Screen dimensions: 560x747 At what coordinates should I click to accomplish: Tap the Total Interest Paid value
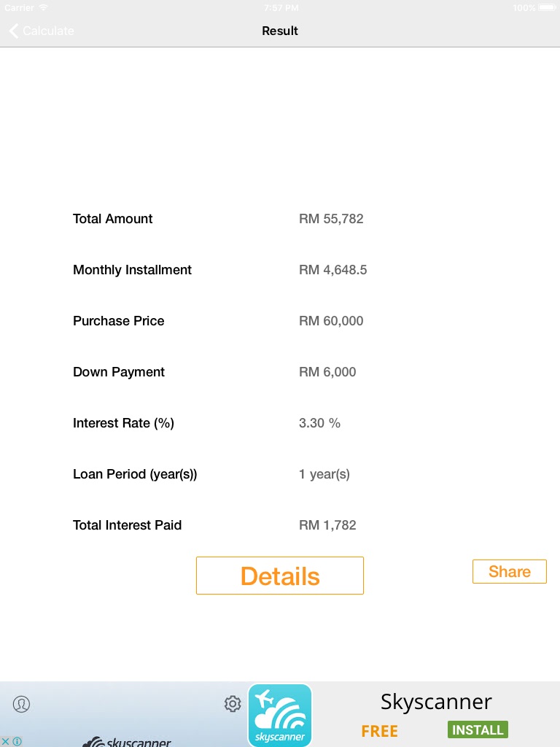pos(327,525)
